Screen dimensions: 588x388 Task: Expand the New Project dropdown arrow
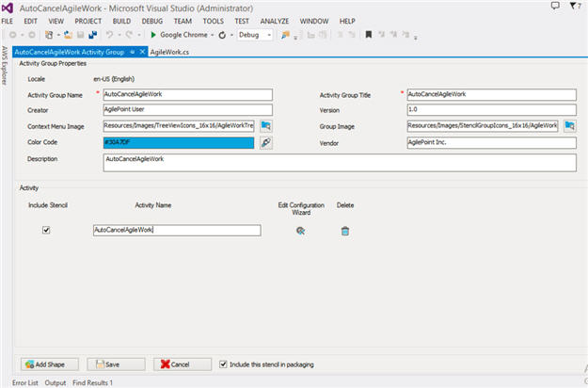pyautogui.click(x=58, y=35)
